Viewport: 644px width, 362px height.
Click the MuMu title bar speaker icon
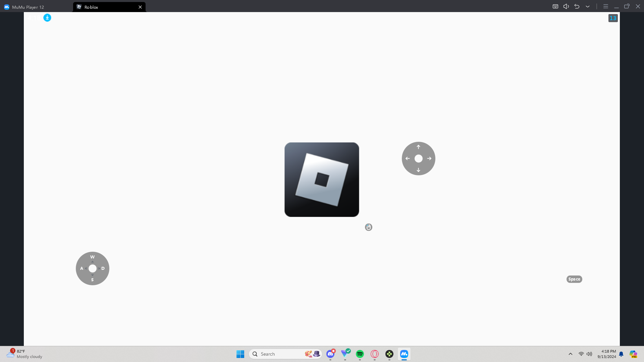click(x=566, y=6)
